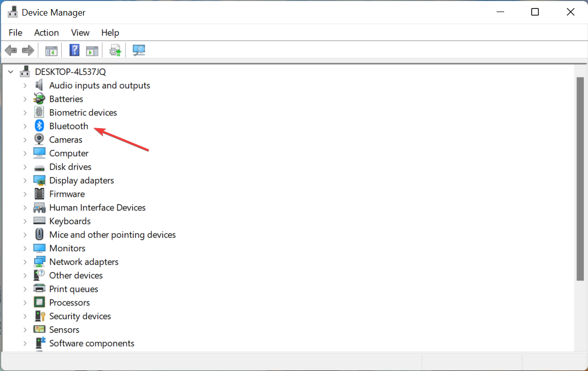
Task: Click the Cameras webcam icon
Action: click(x=39, y=139)
